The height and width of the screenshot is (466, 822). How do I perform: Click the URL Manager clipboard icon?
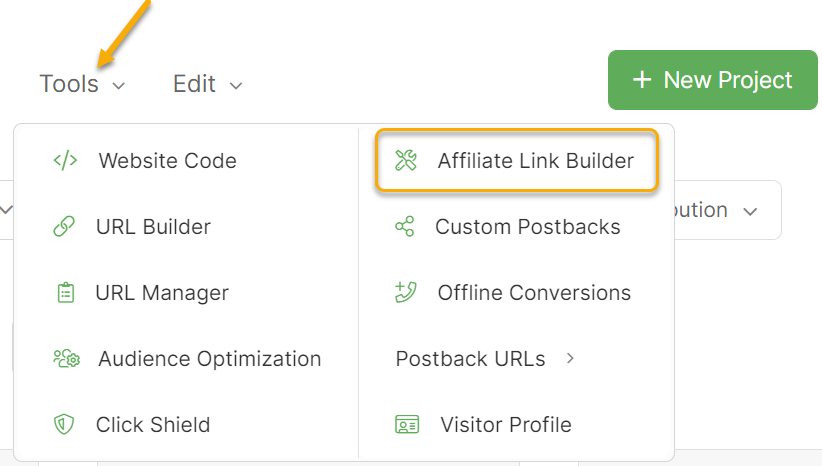65,293
